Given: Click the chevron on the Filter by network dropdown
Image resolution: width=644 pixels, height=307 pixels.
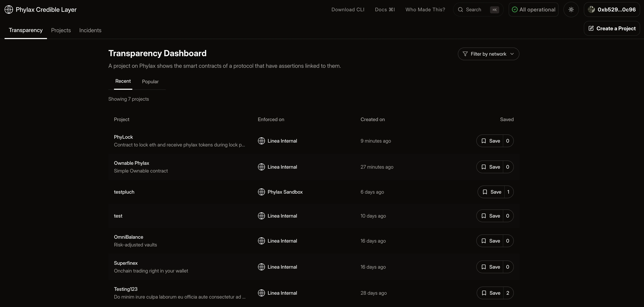Looking at the screenshot, I should pos(512,54).
